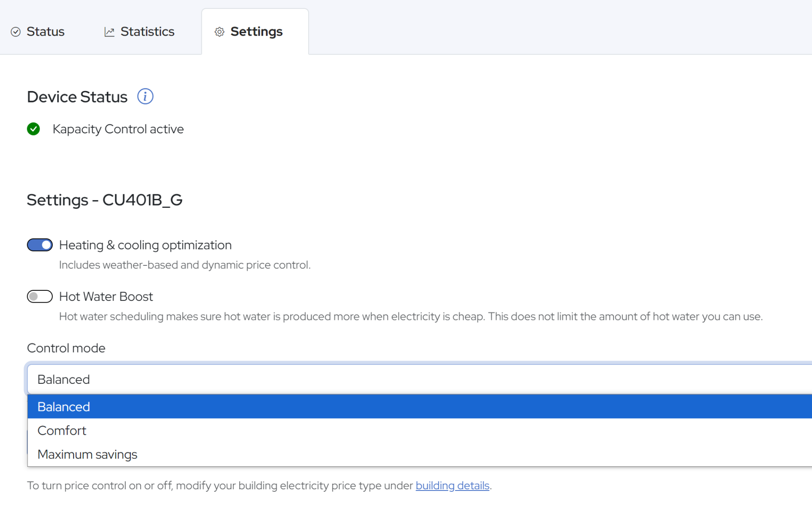
Task: Open the building details link
Action: (452, 485)
